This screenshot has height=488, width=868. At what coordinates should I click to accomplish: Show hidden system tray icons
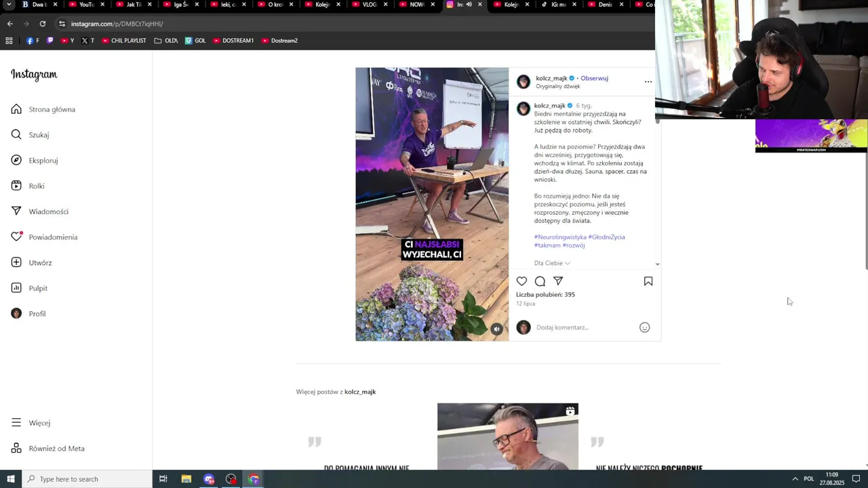(795, 479)
